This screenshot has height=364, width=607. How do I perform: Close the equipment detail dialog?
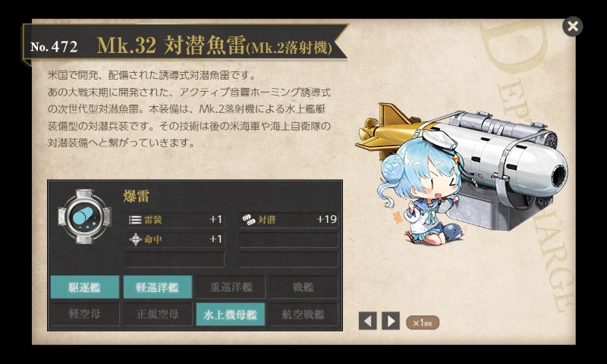[x=573, y=27]
